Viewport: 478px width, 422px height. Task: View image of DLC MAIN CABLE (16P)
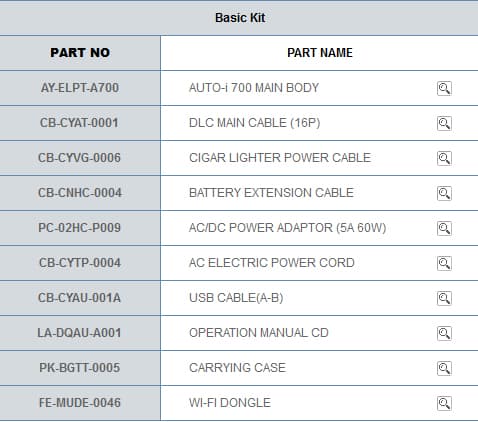point(444,123)
